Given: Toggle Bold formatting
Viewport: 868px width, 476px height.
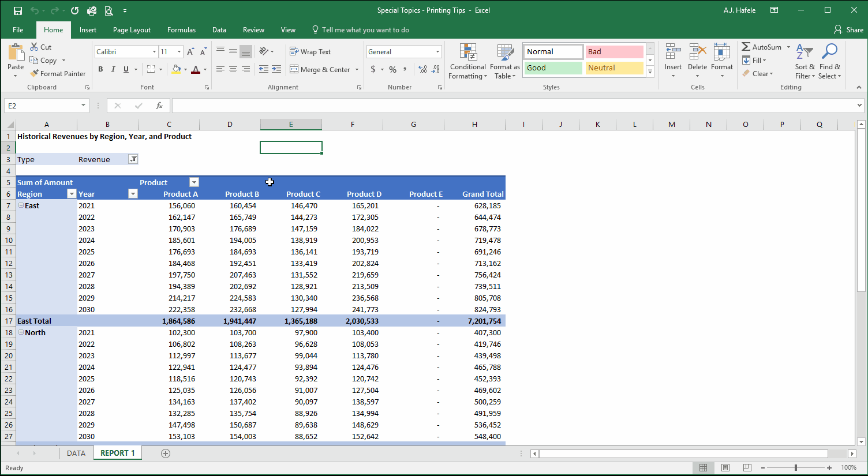Looking at the screenshot, I should click(100, 69).
